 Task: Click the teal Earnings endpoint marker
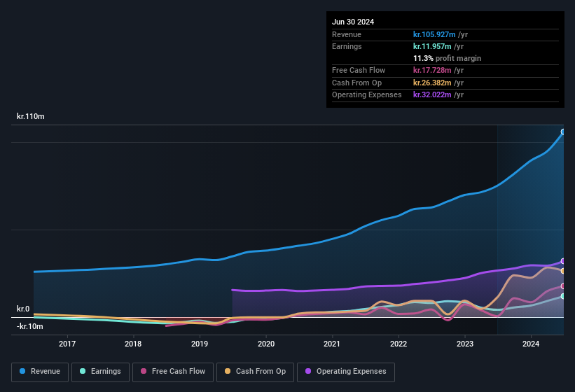click(x=563, y=296)
